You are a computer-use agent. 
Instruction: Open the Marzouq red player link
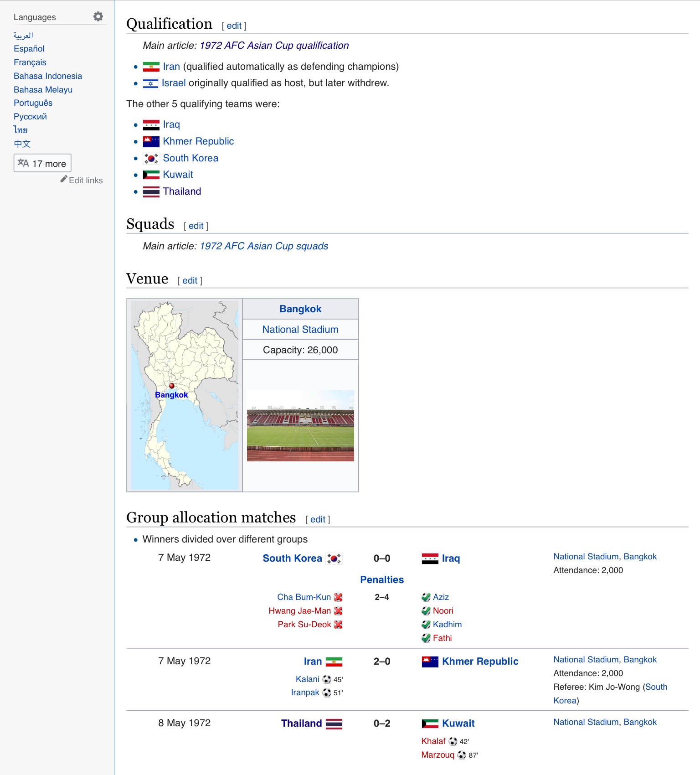438,755
